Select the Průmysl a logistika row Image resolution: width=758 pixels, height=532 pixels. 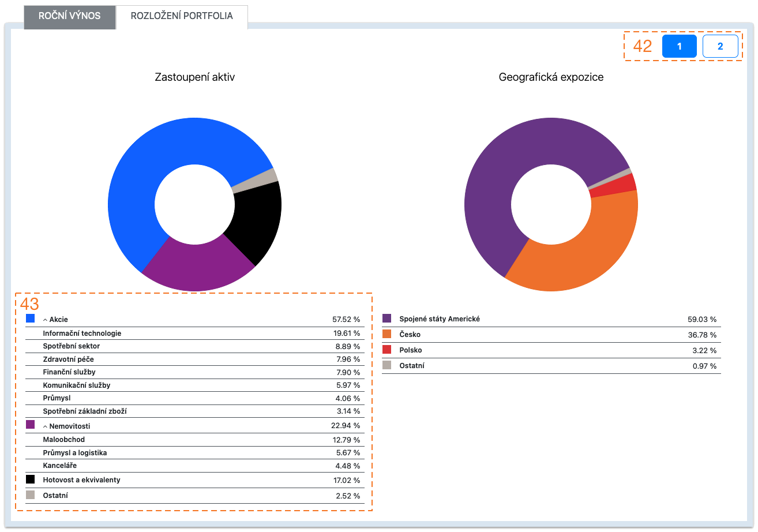tap(195, 453)
